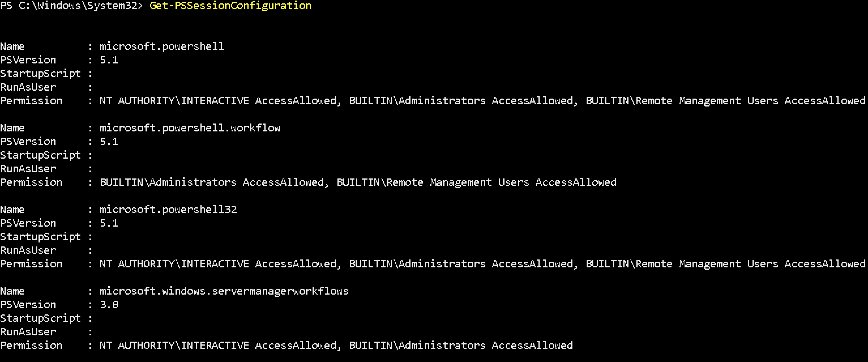The image size is (868, 362).
Task: Click the Name label of the servermanagerworkflows entry
Action: click(12, 291)
